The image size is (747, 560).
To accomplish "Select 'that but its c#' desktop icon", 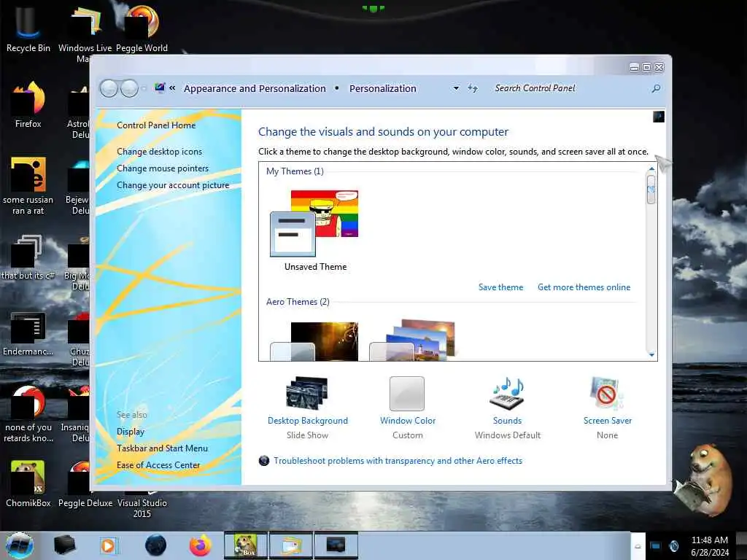I will tap(28, 257).
